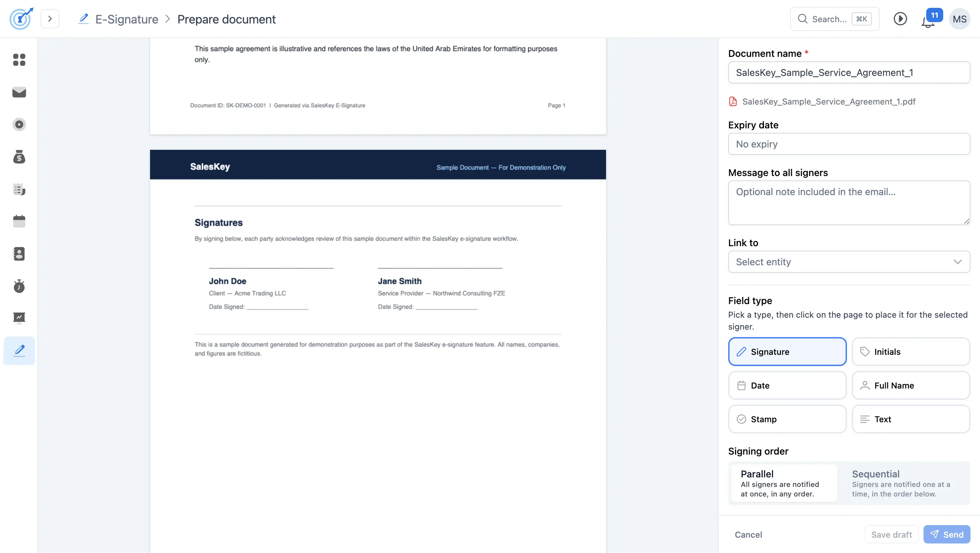Click the Page 1 footer label
Viewport: 980px width, 553px height.
(x=556, y=106)
